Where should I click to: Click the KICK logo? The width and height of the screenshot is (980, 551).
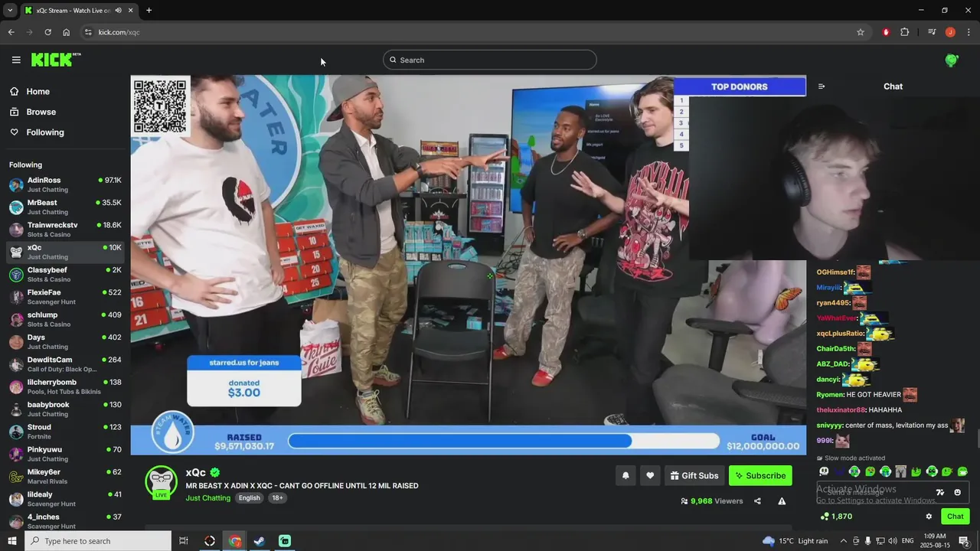point(56,60)
